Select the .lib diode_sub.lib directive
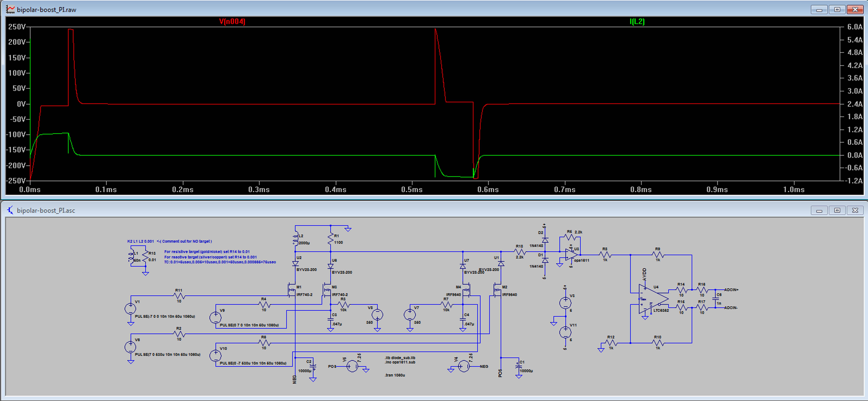The height and width of the screenshot is (401, 868). [x=400, y=358]
